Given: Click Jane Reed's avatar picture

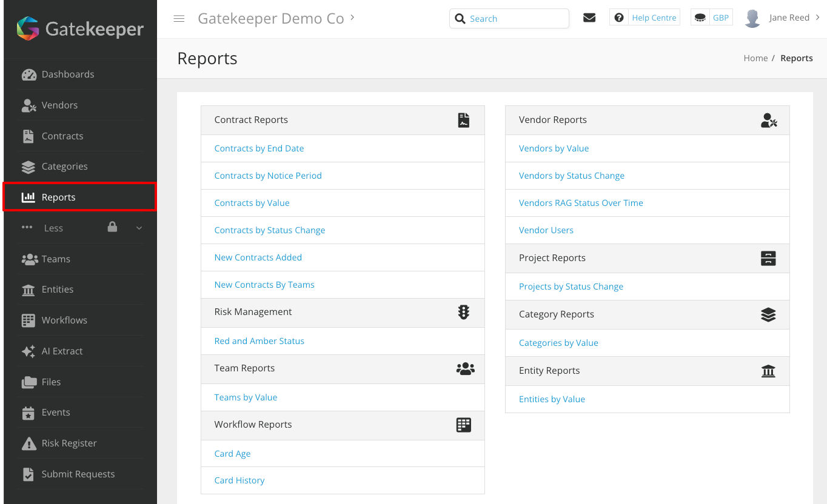Looking at the screenshot, I should pyautogui.click(x=752, y=18).
